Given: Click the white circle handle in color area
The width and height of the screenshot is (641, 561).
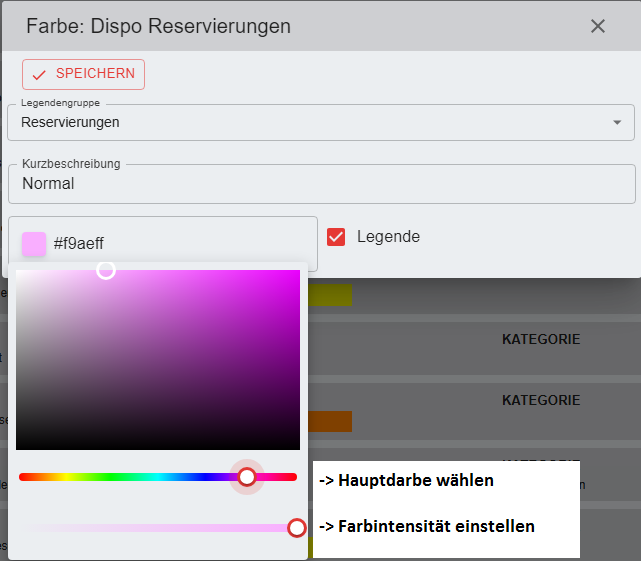Looking at the screenshot, I should coord(105,270).
